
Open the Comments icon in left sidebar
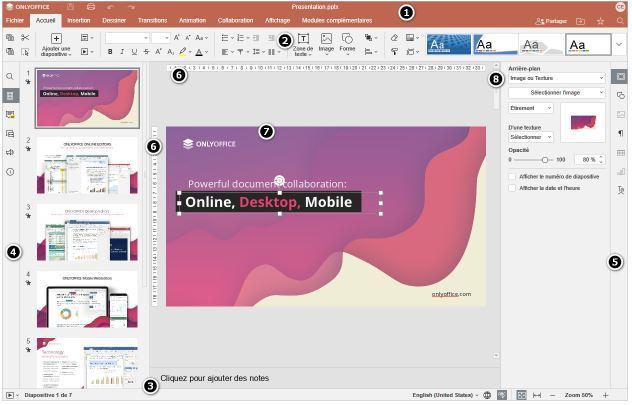pos(10,114)
